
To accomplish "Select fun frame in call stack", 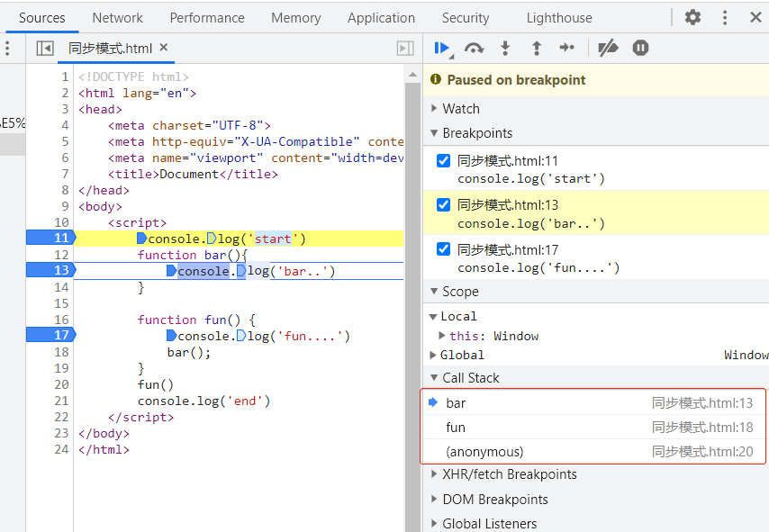I will tap(593, 427).
